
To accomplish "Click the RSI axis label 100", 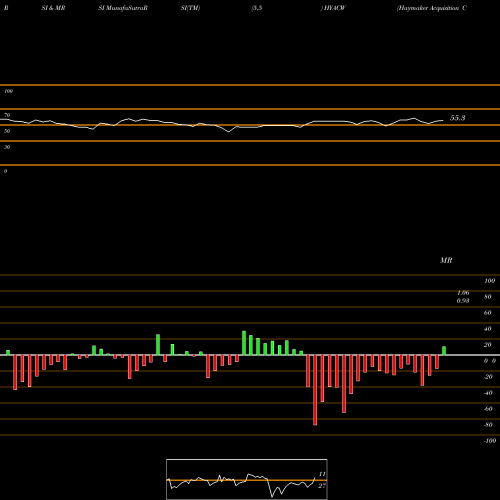I will (x=9, y=91).
